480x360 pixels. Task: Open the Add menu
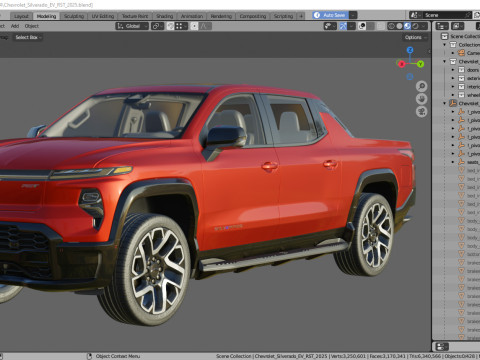click(15, 26)
